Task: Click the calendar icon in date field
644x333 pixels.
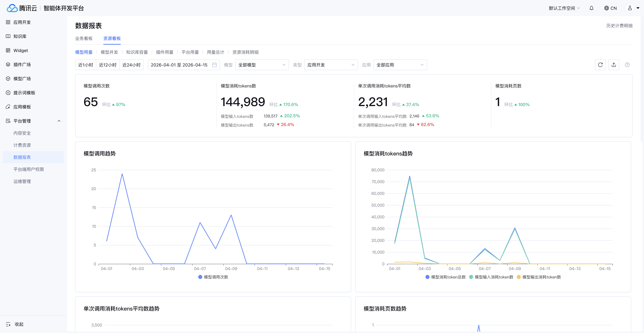Action: pyautogui.click(x=214, y=65)
